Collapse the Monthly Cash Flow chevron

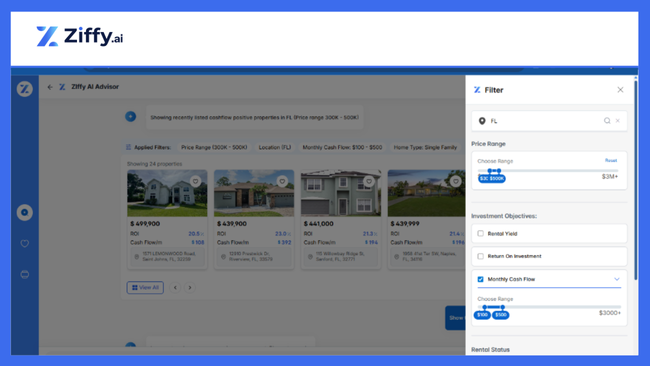pyautogui.click(x=617, y=279)
